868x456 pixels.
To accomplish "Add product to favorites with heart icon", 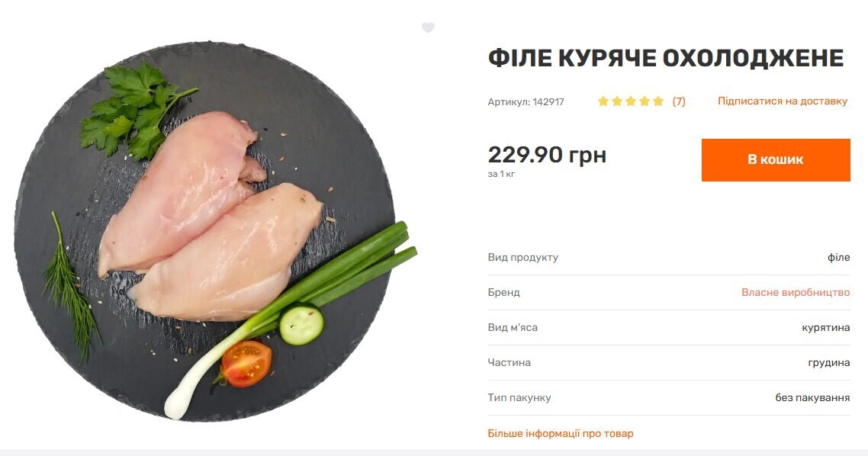I will pos(428,27).
